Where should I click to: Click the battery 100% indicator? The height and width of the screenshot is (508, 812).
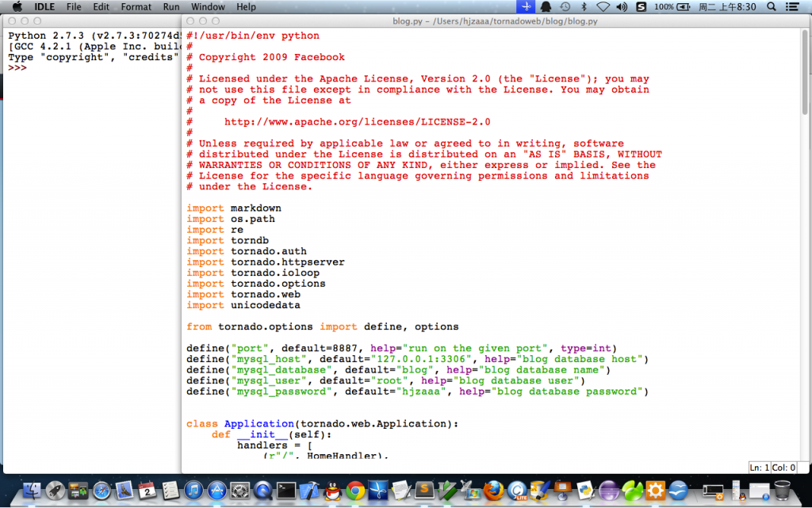click(672, 6)
